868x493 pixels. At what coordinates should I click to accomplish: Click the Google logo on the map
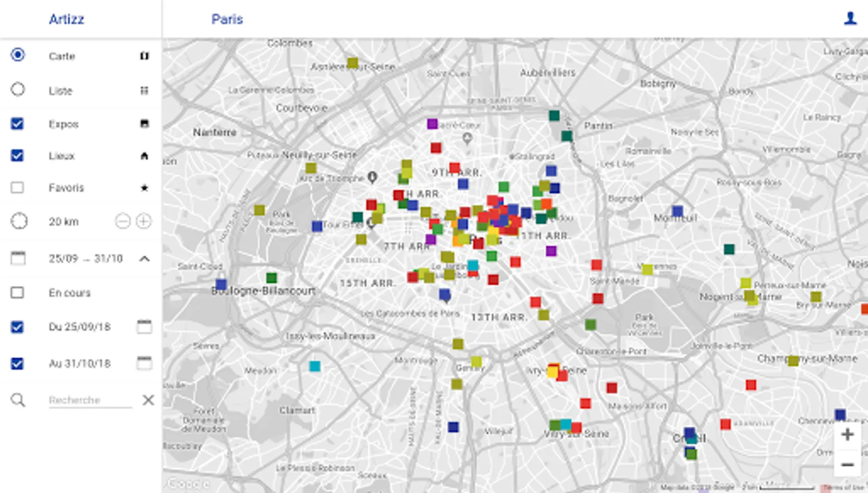point(188,484)
